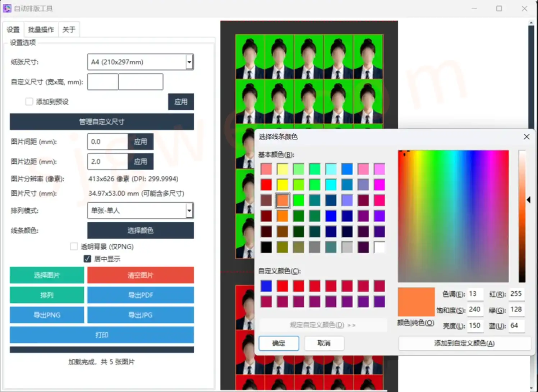538x392 pixels.
Task: Apply the 图片间距 value
Action: coord(141,142)
